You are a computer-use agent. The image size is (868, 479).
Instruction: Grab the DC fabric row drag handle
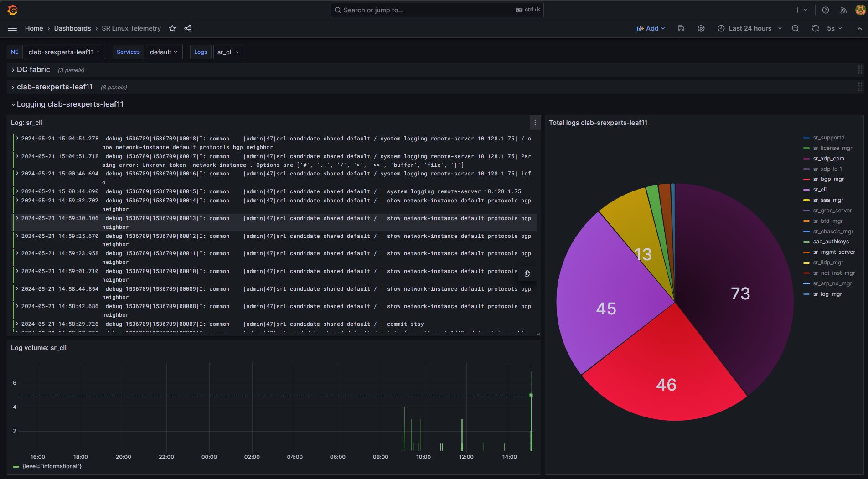[860, 70]
